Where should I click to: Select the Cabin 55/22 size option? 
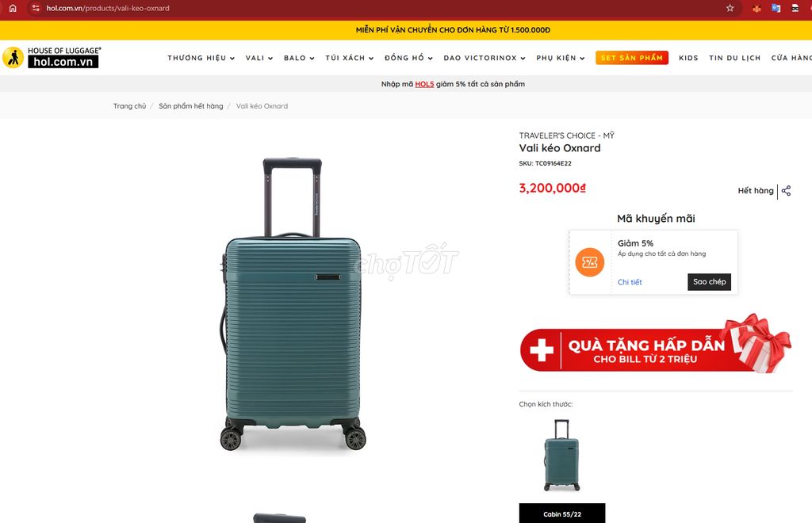(562, 513)
